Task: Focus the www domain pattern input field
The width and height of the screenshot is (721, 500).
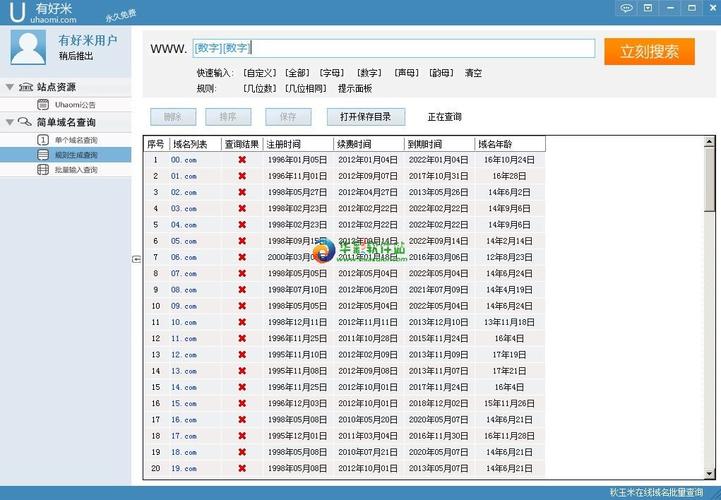Action: coord(394,48)
